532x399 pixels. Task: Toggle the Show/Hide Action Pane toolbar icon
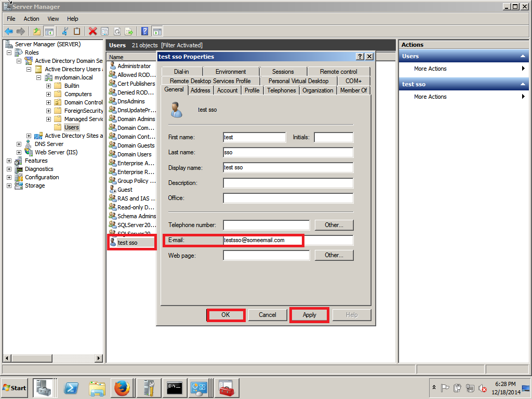[157, 31]
